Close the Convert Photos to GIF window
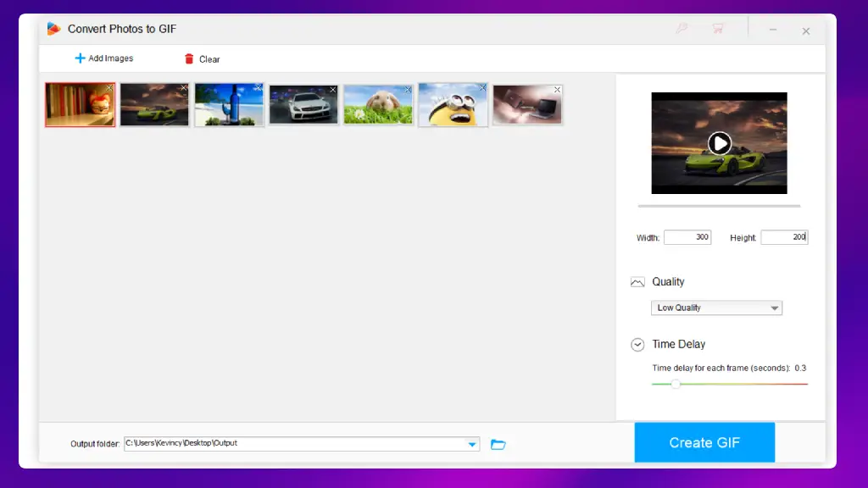The width and height of the screenshot is (868, 488). click(806, 31)
